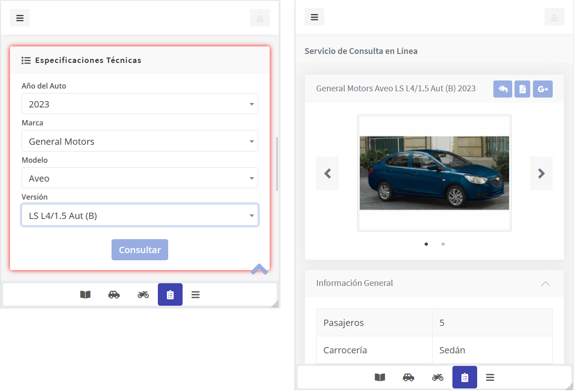Show next car image in carousel
Viewport: 577px width, 392px height.
click(x=541, y=174)
